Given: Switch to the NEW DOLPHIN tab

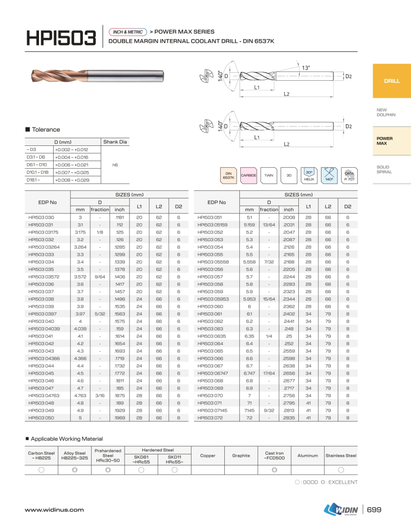Looking at the screenshot, I should (x=386, y=113).
